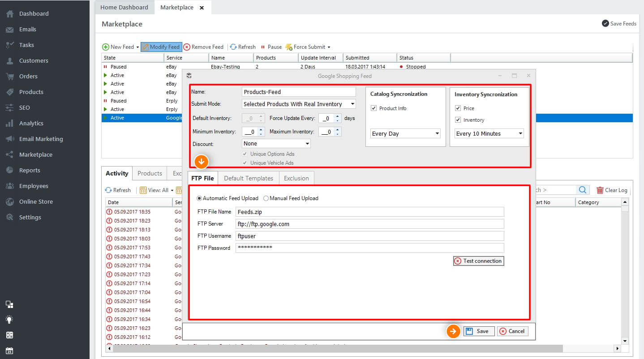Select the FTP File tab

tap(203, 178)
